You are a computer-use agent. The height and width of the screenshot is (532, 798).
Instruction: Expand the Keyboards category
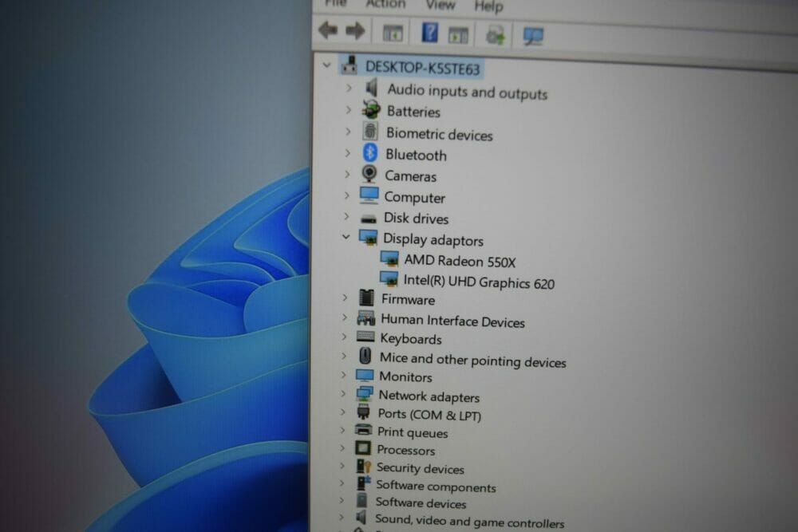coord(345,337)
